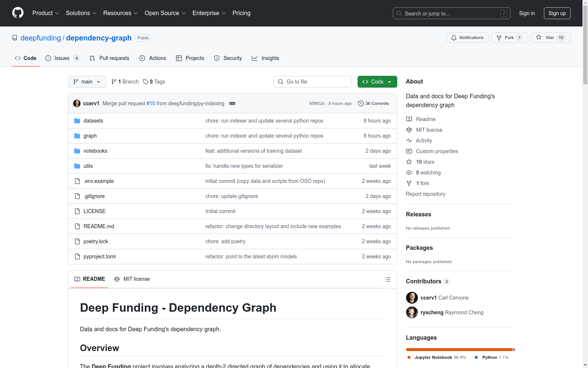Viewport: 588px width, 368px height.
Task: Expand the green Code dropdown button
Action: 377,82
